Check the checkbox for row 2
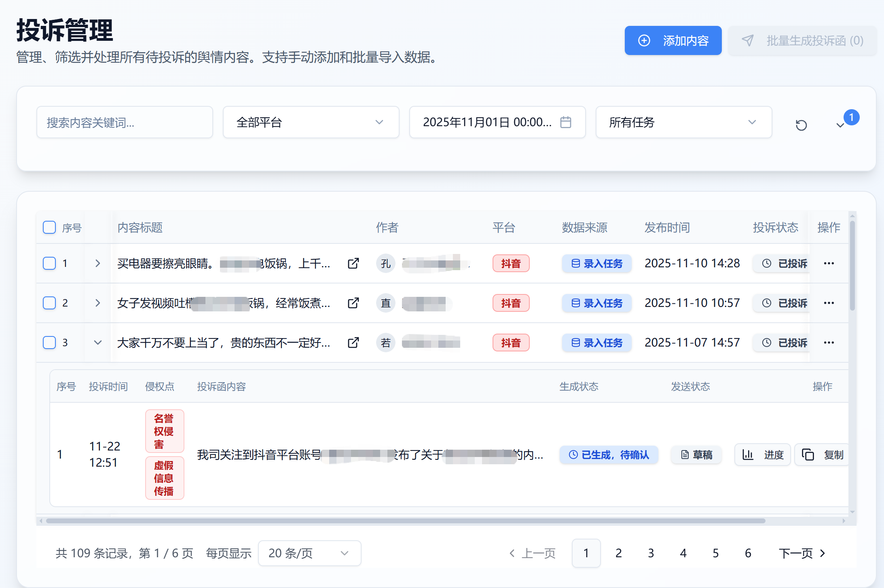Image resolution: width=884 pixels, height=588 pixels. tap(49, 303)
